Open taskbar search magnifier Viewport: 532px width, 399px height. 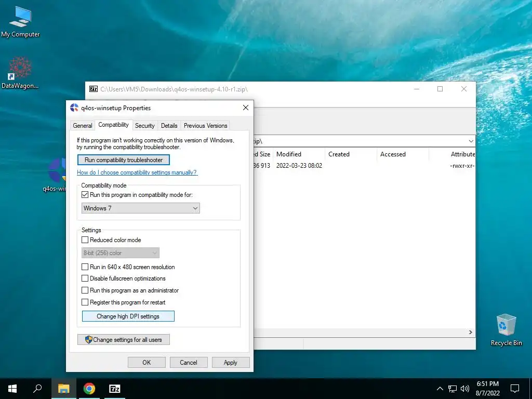(x=37, y=389)
